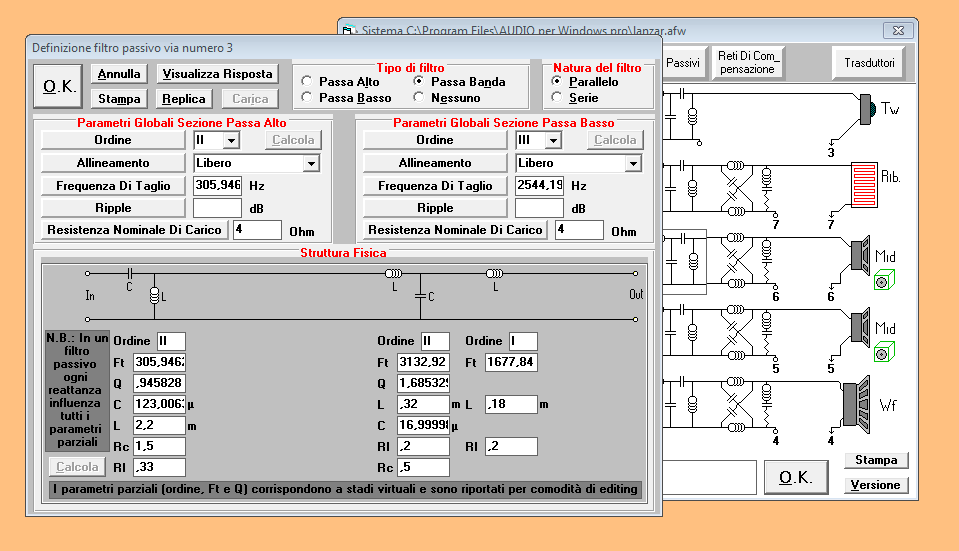Viewport: 959px width, 551px height.
Task: Click Rl field showing ,33
Action: click(x=159, y=467)
